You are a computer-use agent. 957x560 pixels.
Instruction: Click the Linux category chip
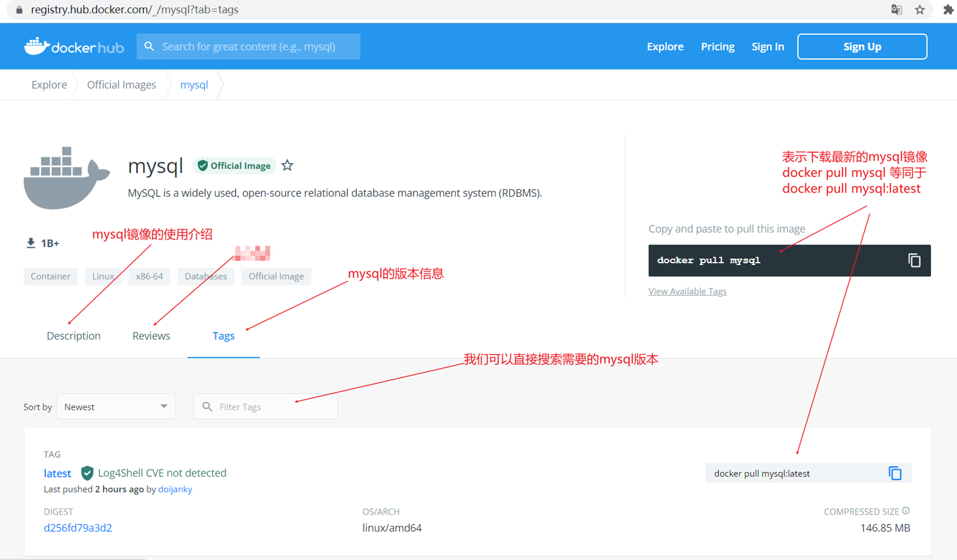[x=103, y=276]
